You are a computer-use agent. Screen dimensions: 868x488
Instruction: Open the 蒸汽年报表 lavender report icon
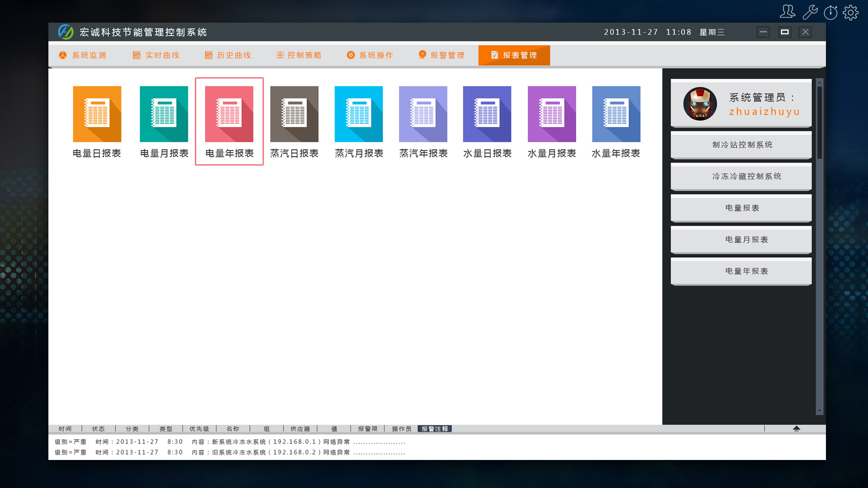point(423,114)
